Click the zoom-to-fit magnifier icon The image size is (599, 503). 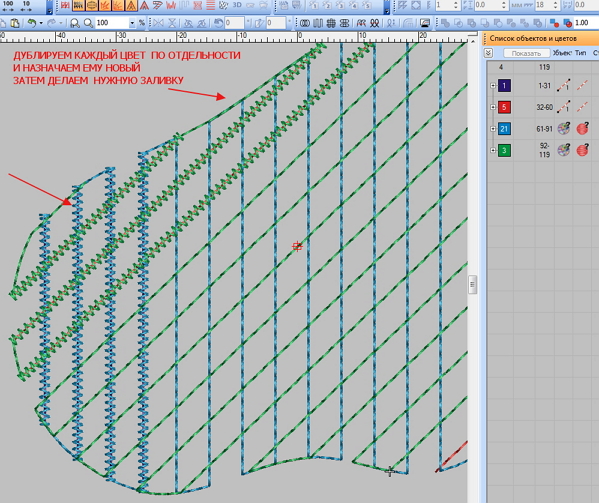(x=75, y=23)
